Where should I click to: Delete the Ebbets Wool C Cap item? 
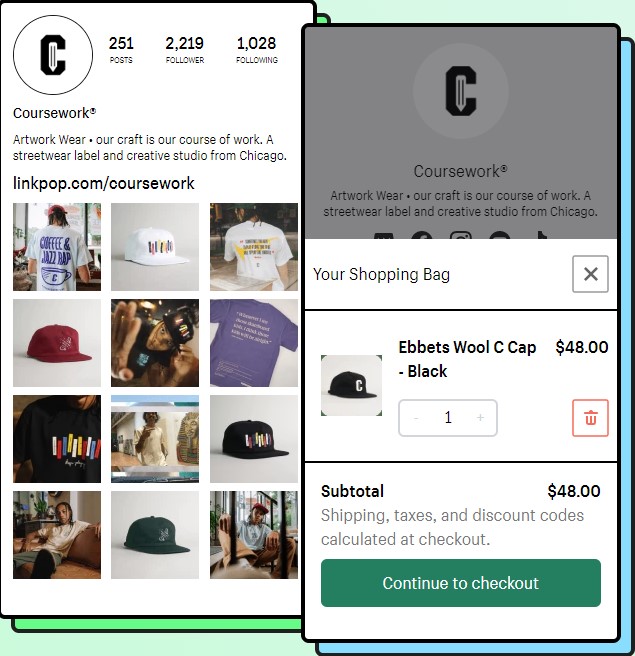(x=590, y=418)
